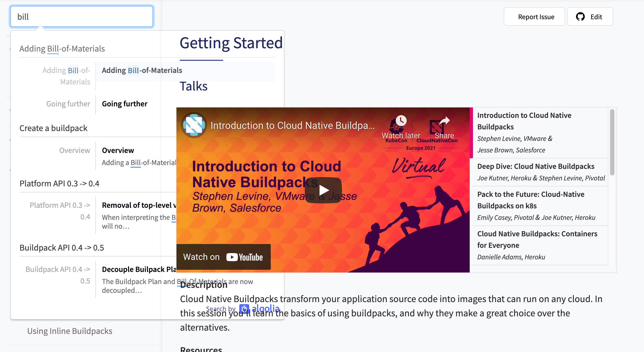
Task: Play the Introduction to Cloud Native Buildpacks video
Action: click(x=324, y=190)
